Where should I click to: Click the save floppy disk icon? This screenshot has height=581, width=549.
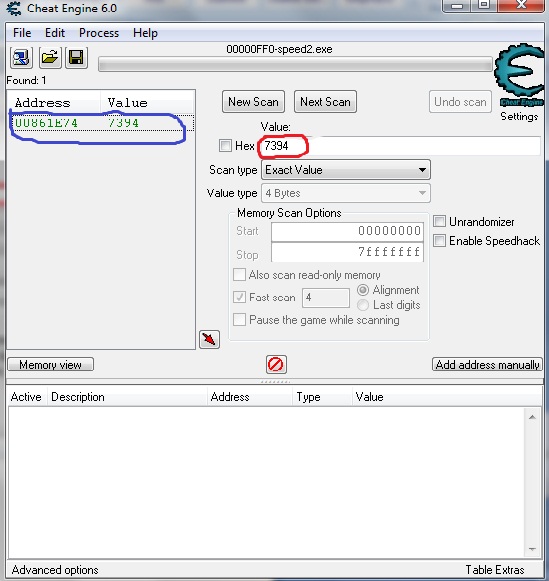[76, 58]
